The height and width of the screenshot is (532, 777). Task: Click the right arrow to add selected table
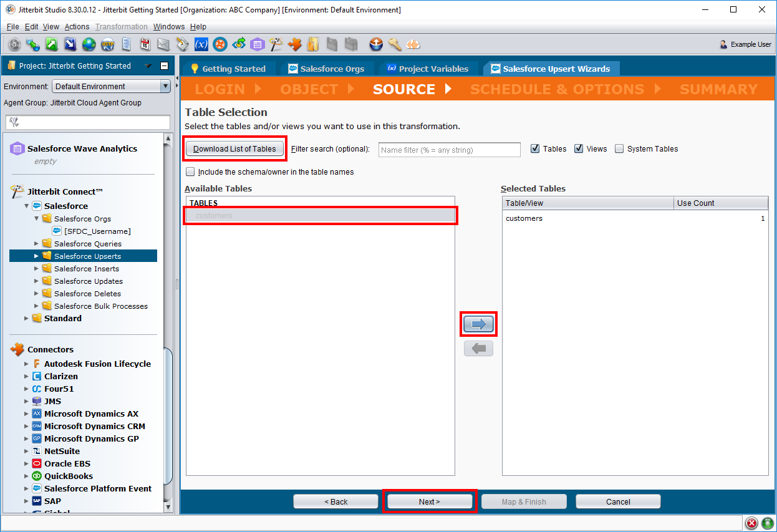pos(478,324)
